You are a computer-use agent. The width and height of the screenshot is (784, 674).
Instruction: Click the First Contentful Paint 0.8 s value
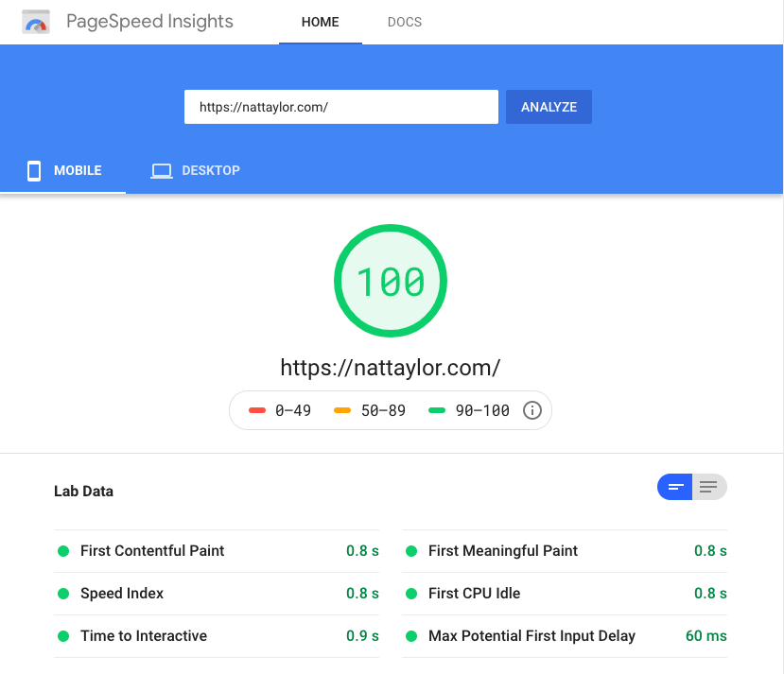pyautogui.click(x=362, y=550)
